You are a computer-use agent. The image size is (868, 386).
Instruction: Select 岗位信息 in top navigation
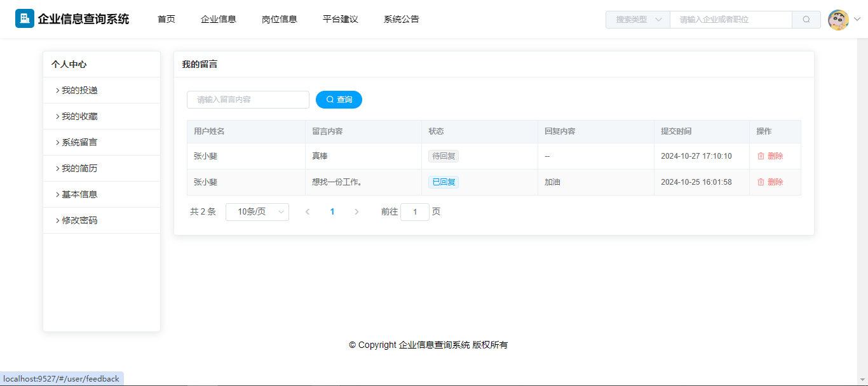coord(280,19)
